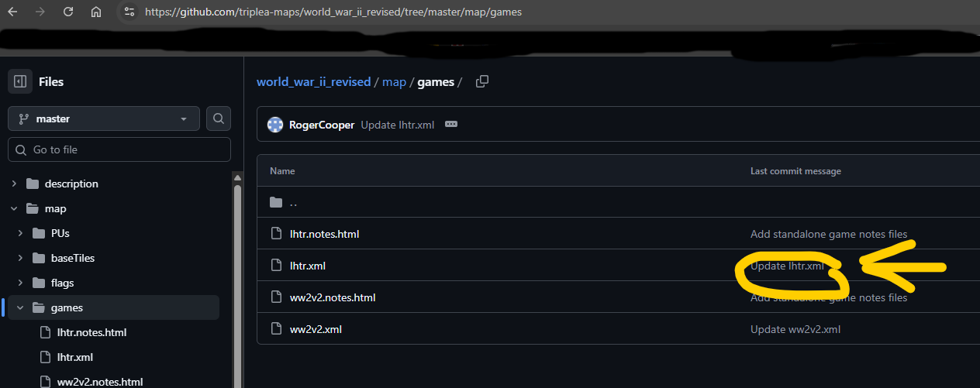Select the PUs folder in tree
Viewport: 980px width, 388px height.
(x=60, y=233)
